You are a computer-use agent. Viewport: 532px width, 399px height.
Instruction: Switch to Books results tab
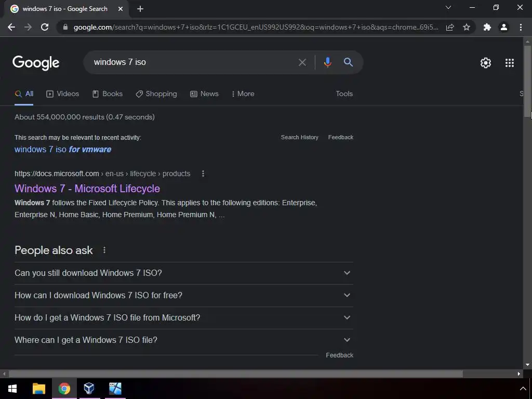(x=108, y=94)
